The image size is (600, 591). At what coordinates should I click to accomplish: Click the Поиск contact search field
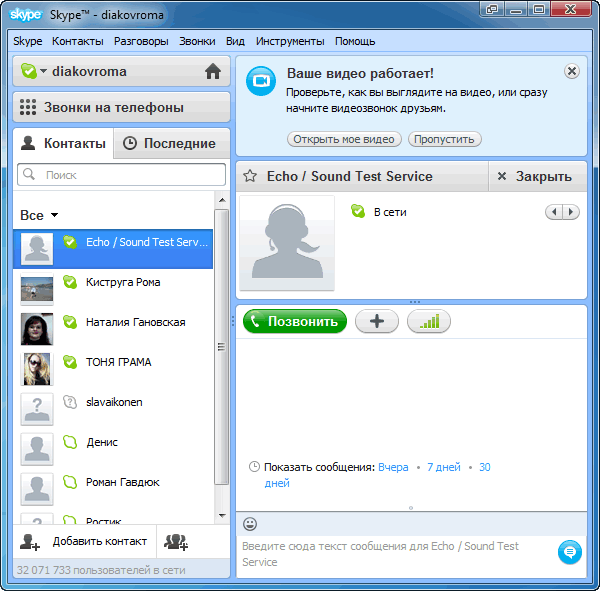[121, 175]
